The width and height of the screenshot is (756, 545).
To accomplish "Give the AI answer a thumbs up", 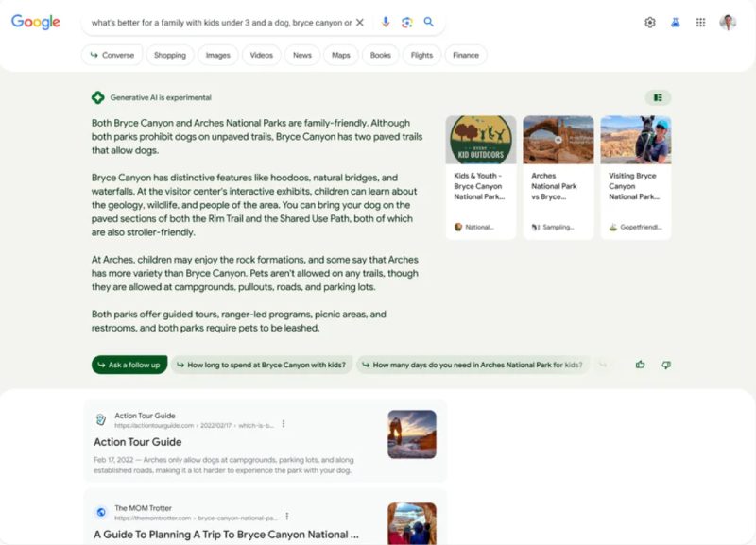I will pyautogui.click(x=640, y=364).
